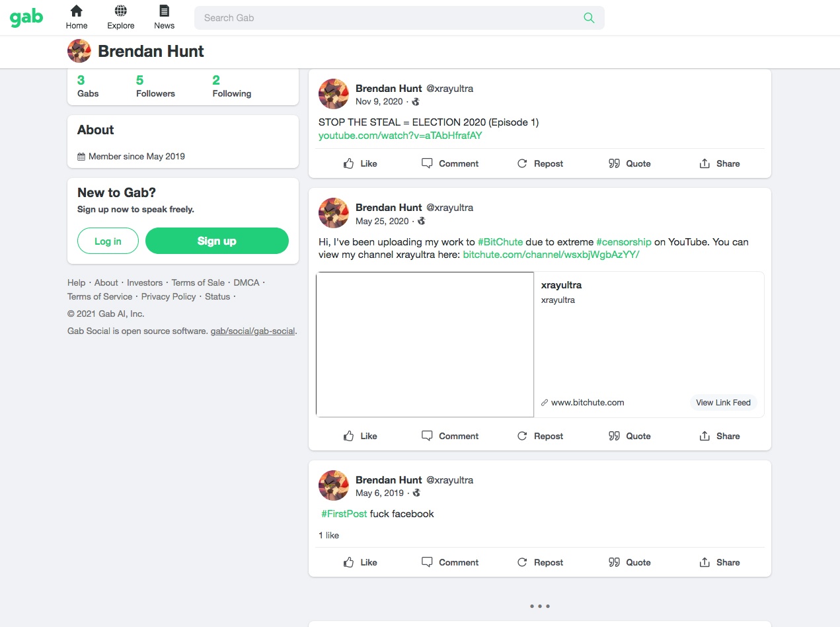The width and height of the screenshot is (840, 627).
Task: Open the About footer link
Action: [x=106, y=282]
